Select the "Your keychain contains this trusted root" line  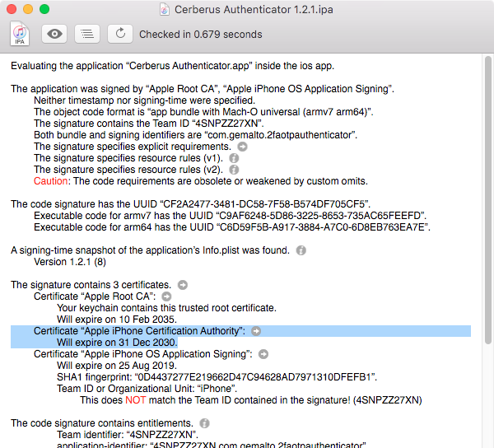166,308
